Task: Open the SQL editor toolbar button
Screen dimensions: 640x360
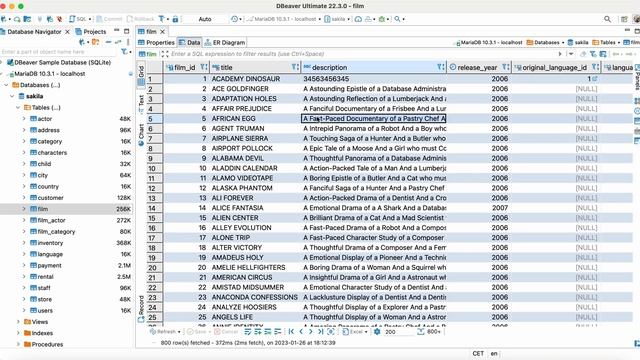Action: pos(78,19)
